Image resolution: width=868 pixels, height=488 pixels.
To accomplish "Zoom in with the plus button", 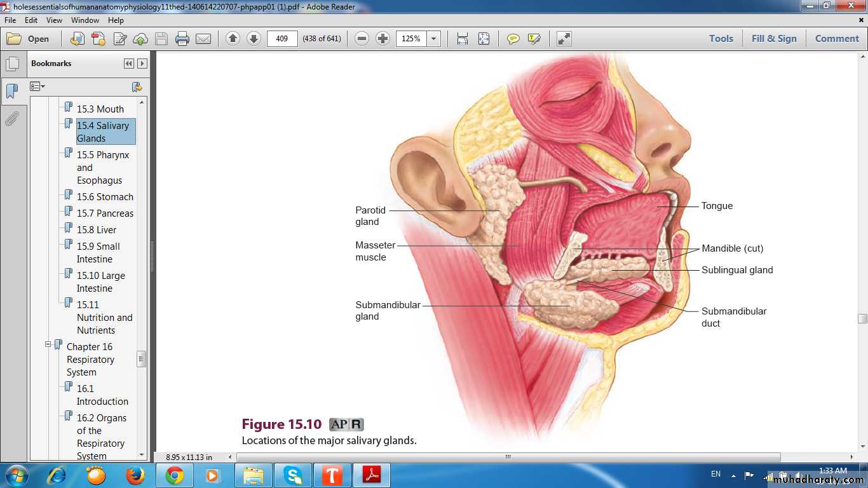I will [383, 39].
